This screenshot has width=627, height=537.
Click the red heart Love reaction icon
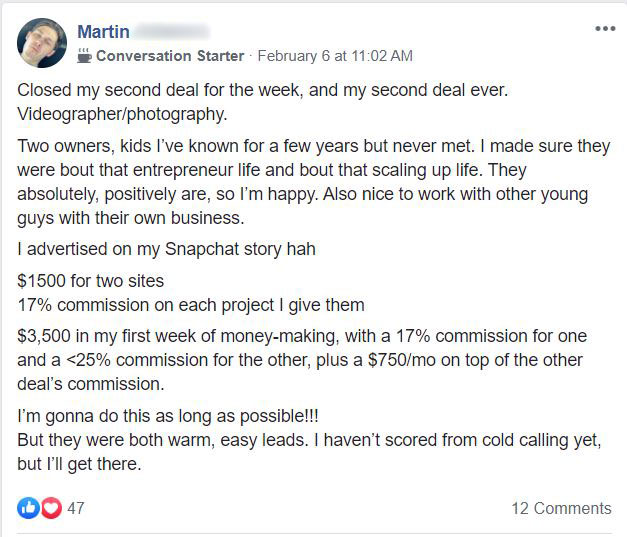pos(52,508)
